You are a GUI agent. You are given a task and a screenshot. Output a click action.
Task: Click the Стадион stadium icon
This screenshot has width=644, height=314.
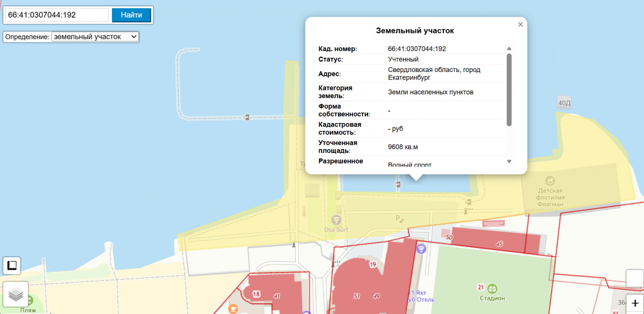(x=492, y=289)
